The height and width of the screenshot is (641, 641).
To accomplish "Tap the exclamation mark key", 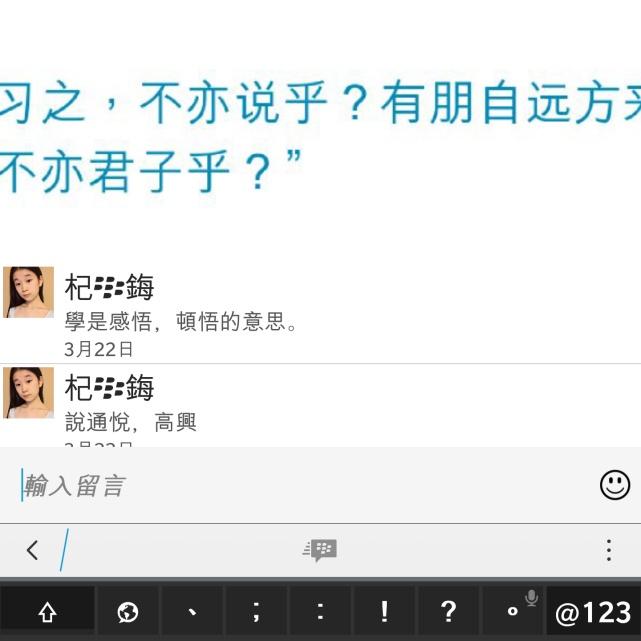I will point(384,612).
